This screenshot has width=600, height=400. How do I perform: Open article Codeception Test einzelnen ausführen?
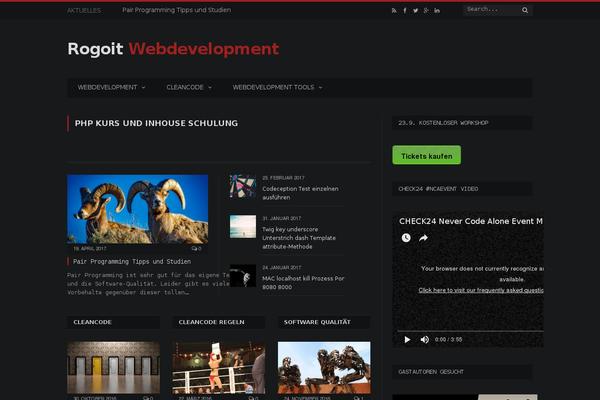point(300,193)
